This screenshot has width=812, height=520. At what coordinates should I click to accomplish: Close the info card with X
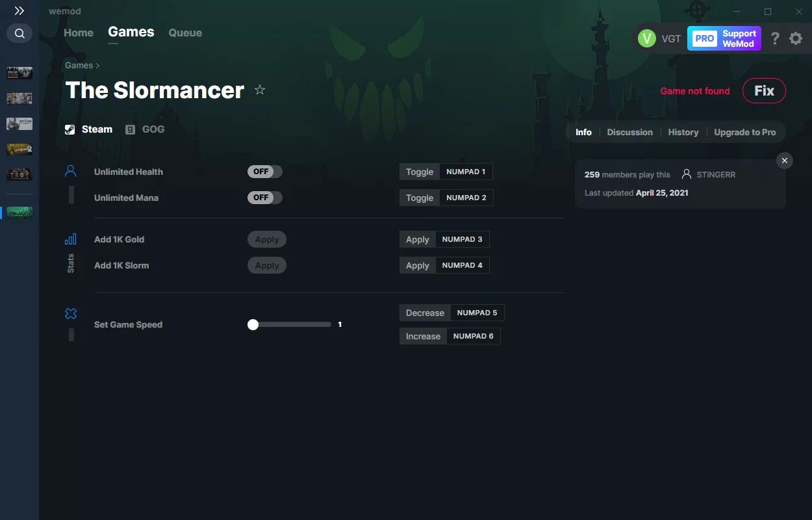(785, 161)
